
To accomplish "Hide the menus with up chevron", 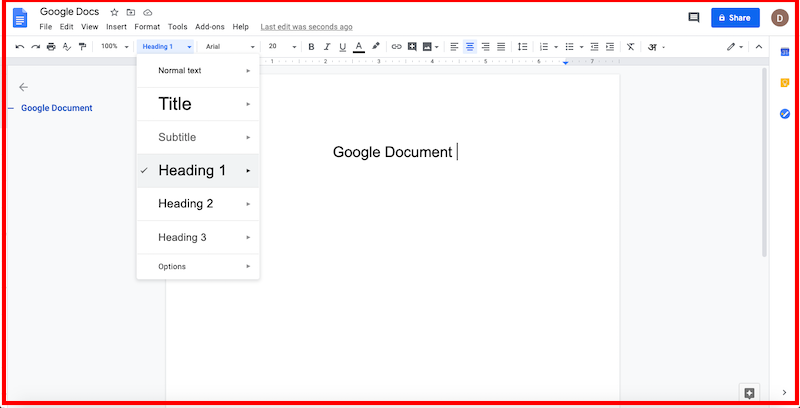I will 759,47.
